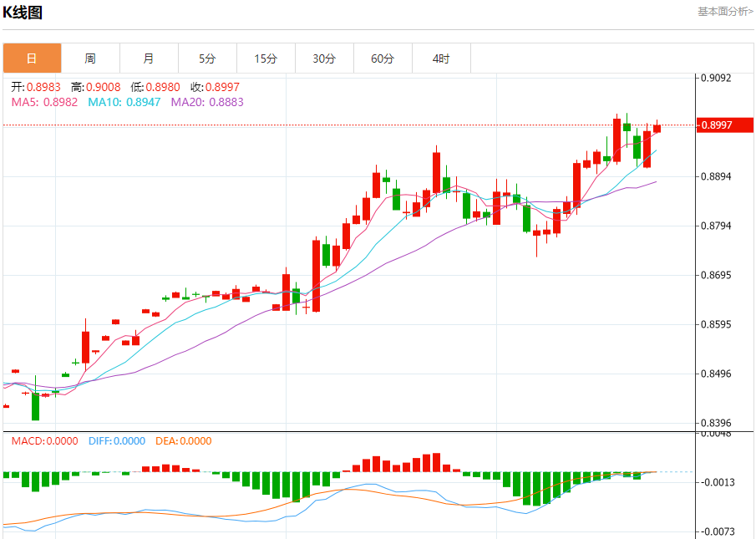Click the DEA indicator label
This screenshot has height=539, width=756.
click(182, 441)
